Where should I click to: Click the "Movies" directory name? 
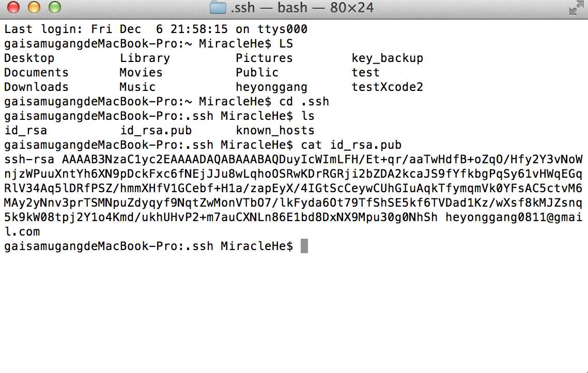(141, 73)
